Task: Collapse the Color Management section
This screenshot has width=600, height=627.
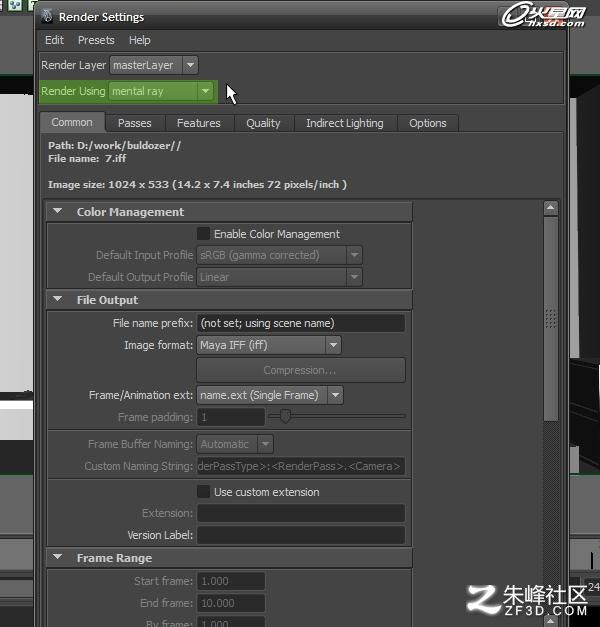Action: pos(58,211)
